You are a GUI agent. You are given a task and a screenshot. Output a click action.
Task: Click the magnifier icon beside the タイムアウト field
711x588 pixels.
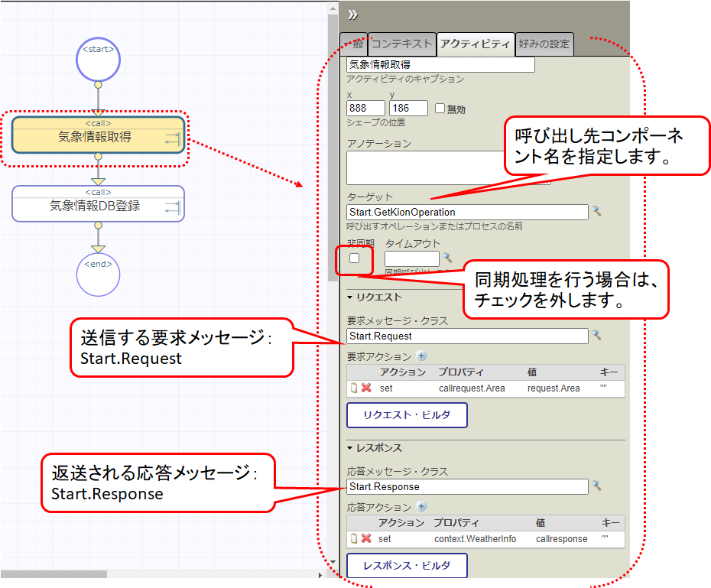click(448, 258)
